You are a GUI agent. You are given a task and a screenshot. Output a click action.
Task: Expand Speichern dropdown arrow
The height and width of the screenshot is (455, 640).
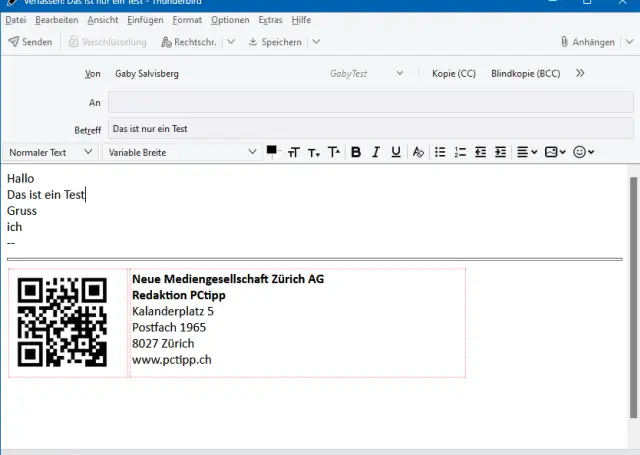316,42
